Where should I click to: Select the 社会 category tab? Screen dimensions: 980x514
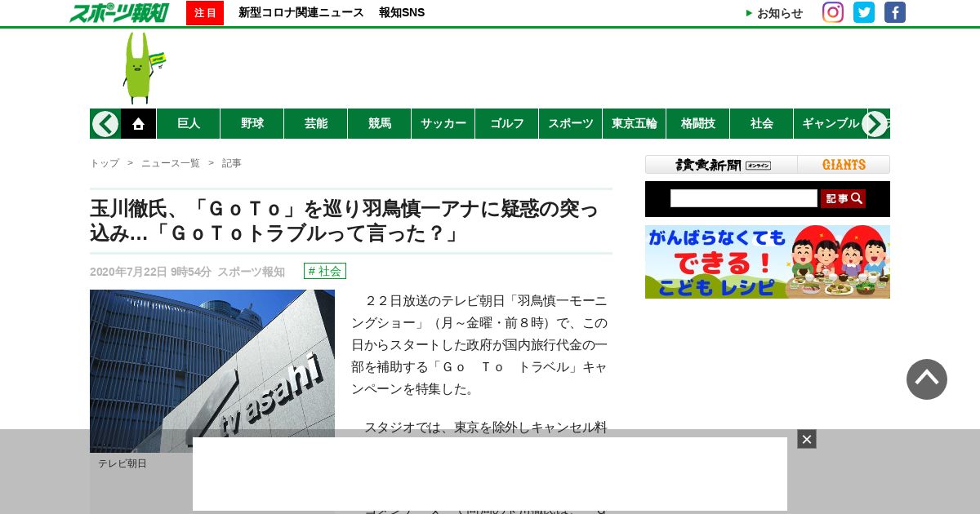[762, 123]
